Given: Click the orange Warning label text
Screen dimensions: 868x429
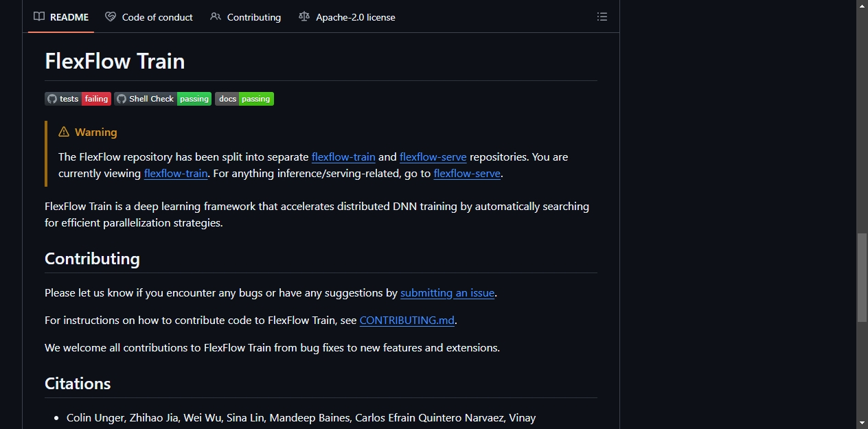Looking at the screenshot, I should point(96,132).
